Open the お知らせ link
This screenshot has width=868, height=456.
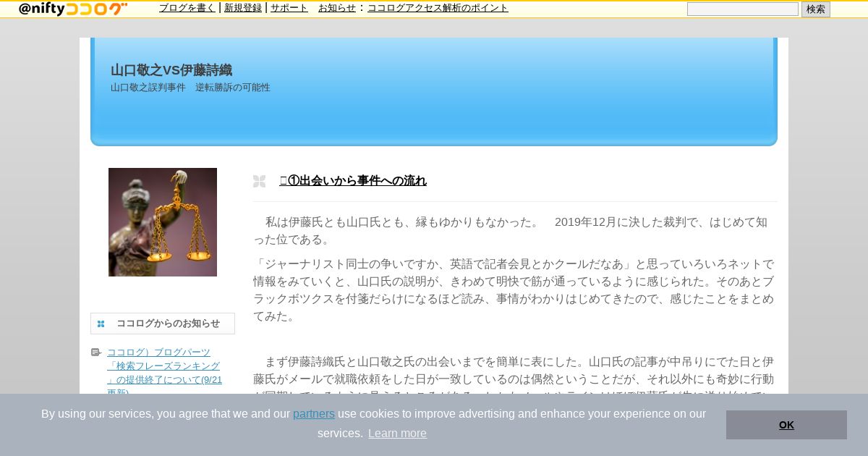pyautogui.click(x=337, y=8)
